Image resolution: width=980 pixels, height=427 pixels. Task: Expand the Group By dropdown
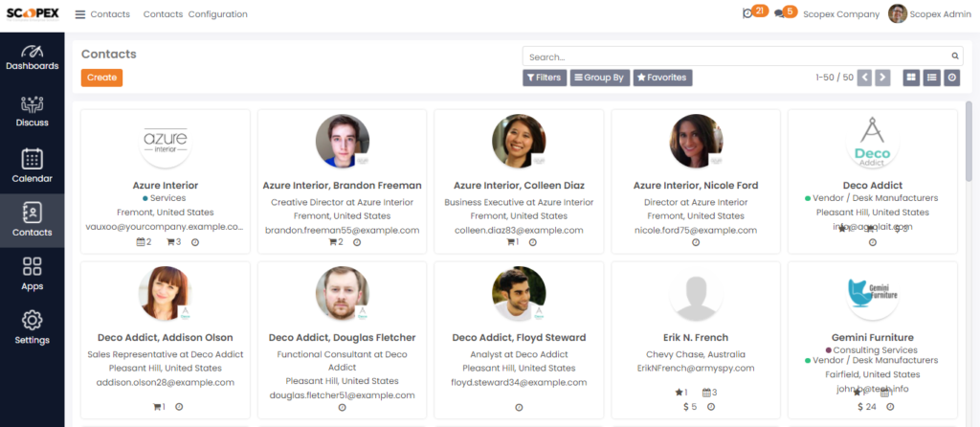tap(600, 78)
